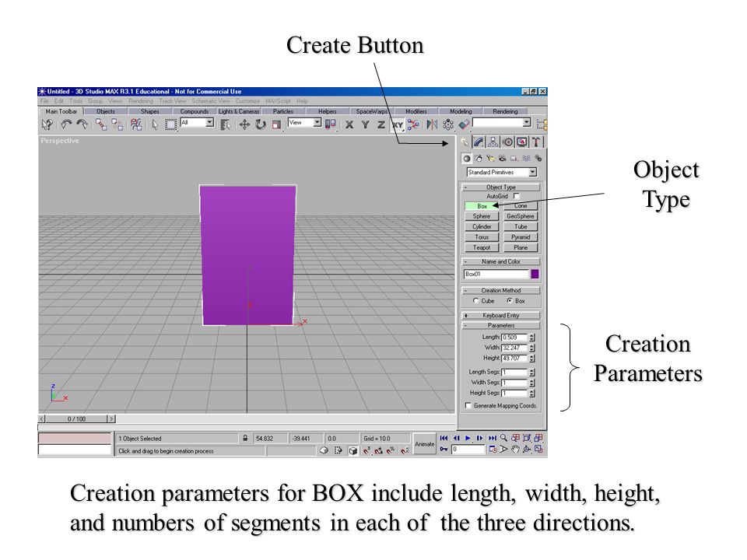Activate the Select and Scale tool

tap(276, 124)
